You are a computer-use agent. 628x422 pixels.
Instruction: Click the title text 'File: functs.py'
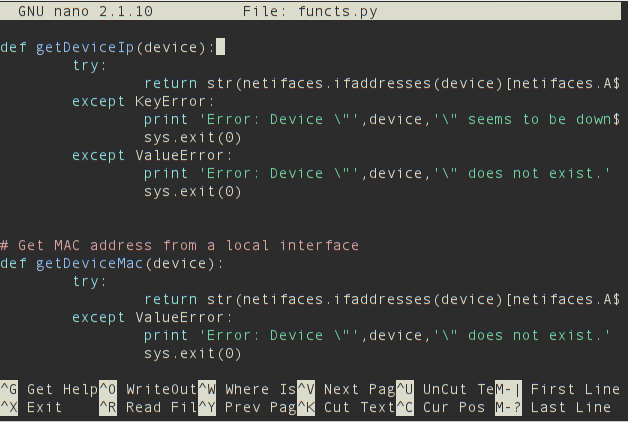coord(310,11)
